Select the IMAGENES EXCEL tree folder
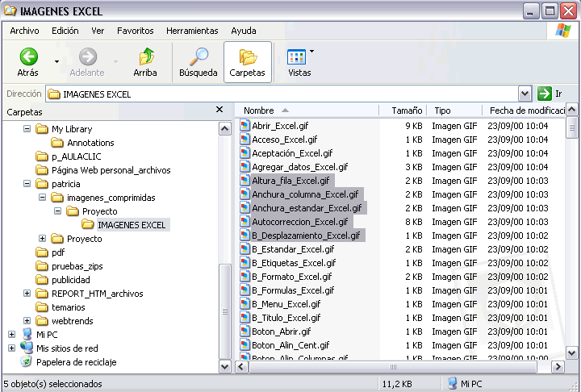The image size is (581, 392). tap(125, 225)
